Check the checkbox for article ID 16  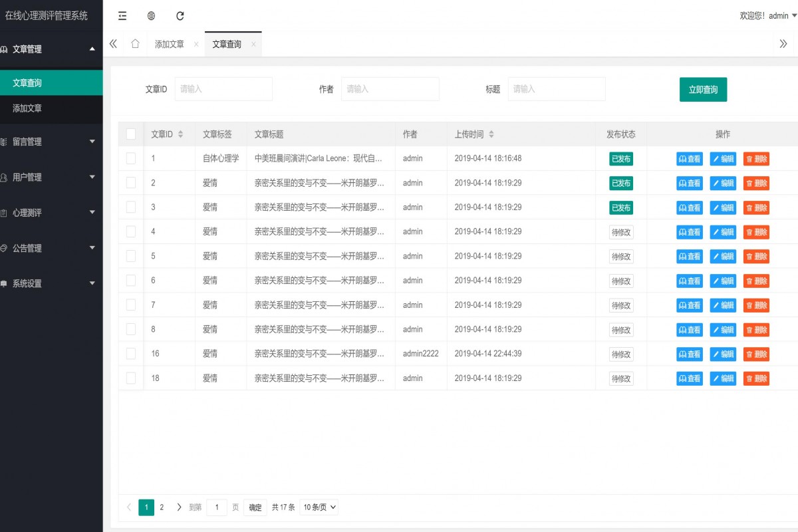(130, 354)
